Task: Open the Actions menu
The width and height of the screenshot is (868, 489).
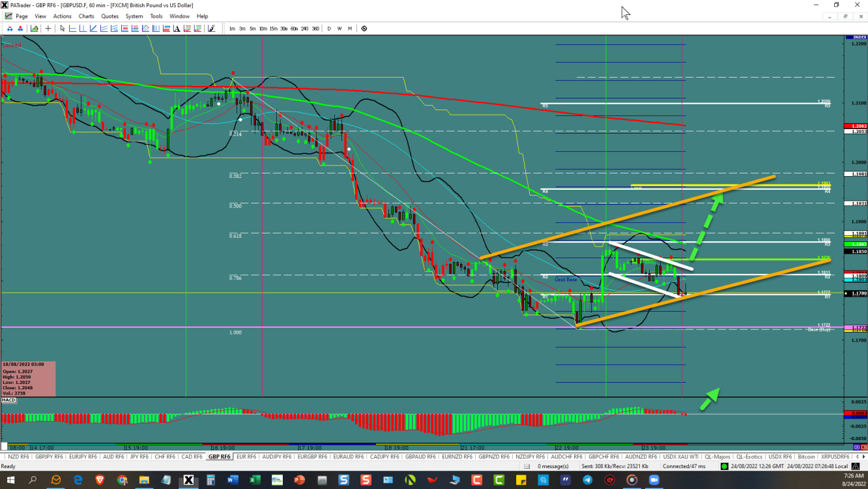Action: (63, 16)
